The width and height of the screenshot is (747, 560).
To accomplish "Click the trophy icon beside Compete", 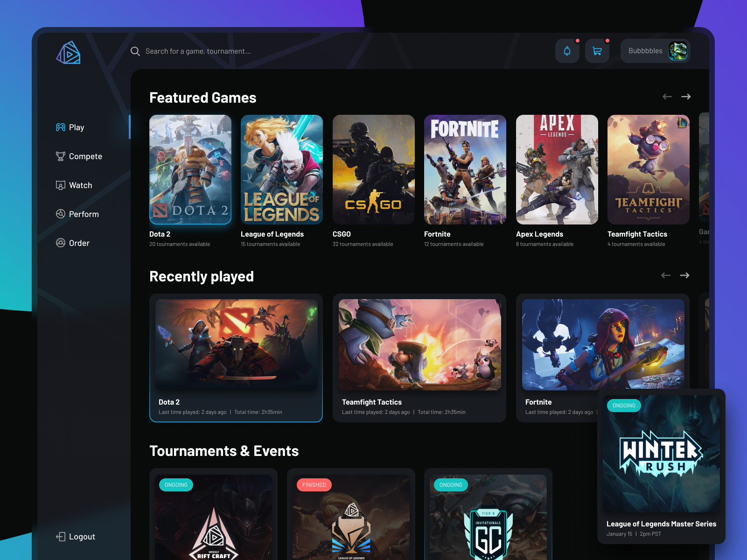I will pyautogui.click(x=61, y=156).
